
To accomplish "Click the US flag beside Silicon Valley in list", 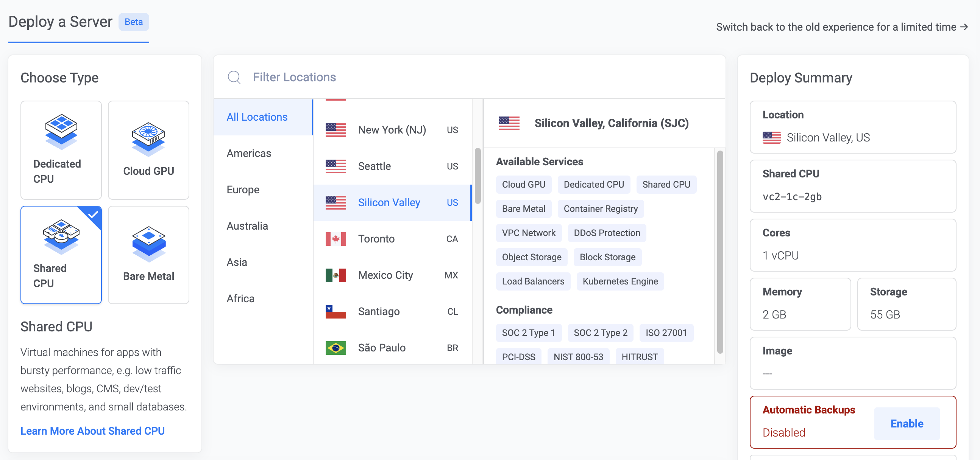I will [x=336, y=203].
